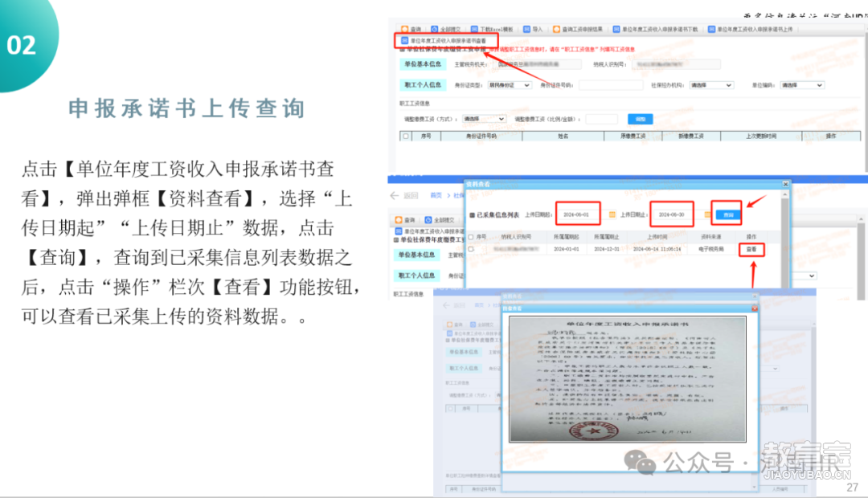868x498 pixels.
Task: Click the 查看 link in the 操作 column
Action: [x=751, y=250]
